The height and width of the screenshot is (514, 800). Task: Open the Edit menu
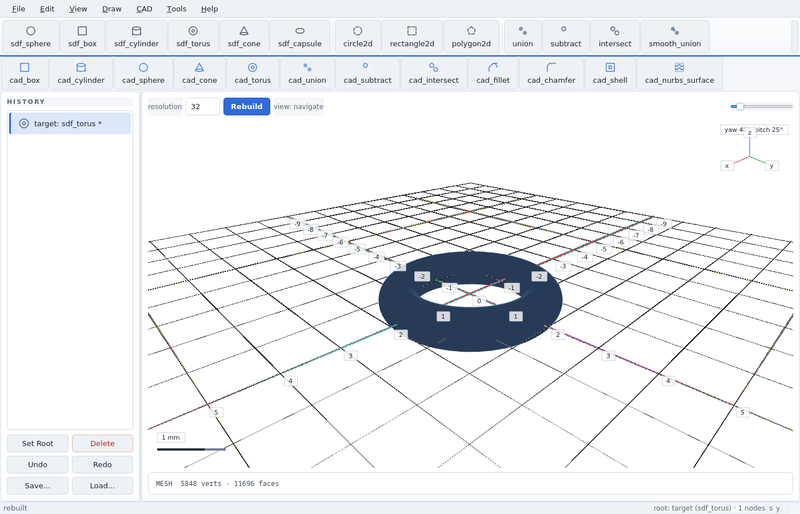[47, 9]
